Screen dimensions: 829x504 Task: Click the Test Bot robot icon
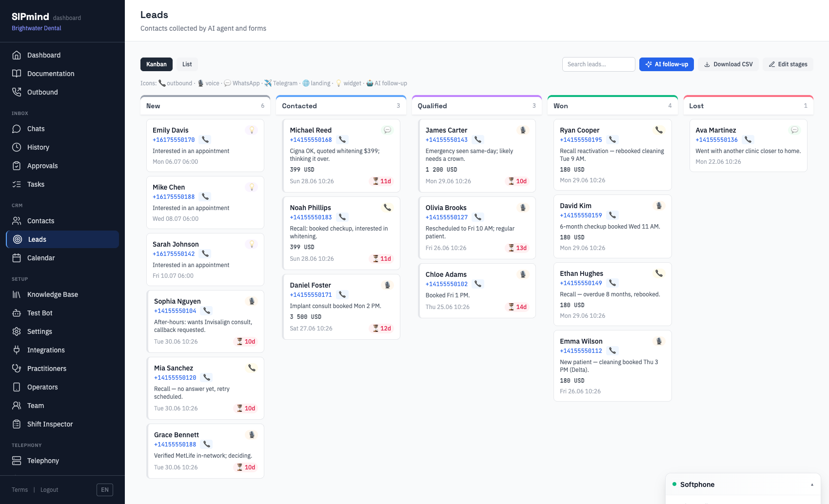click(17, 313)
